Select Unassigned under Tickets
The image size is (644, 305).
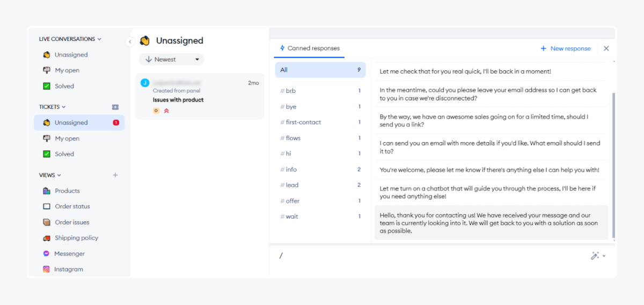(79, 122)
